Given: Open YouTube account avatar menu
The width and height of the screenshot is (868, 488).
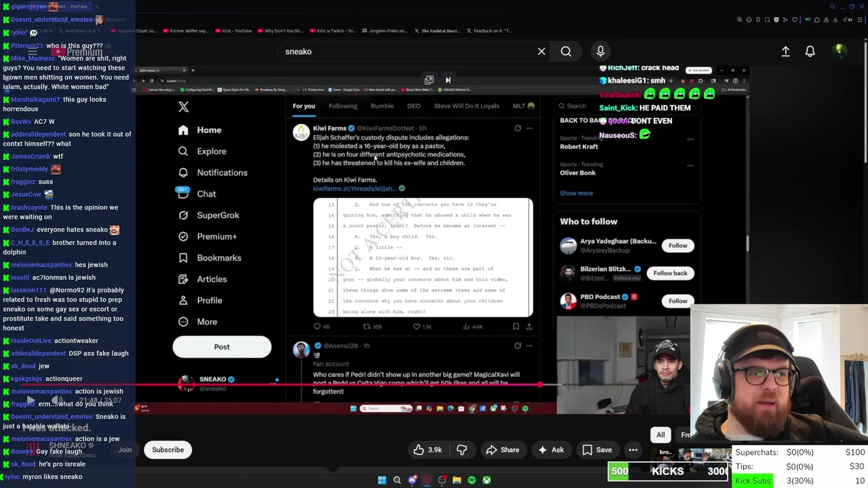Looking at the screenshot, I should tap(839, 51).
